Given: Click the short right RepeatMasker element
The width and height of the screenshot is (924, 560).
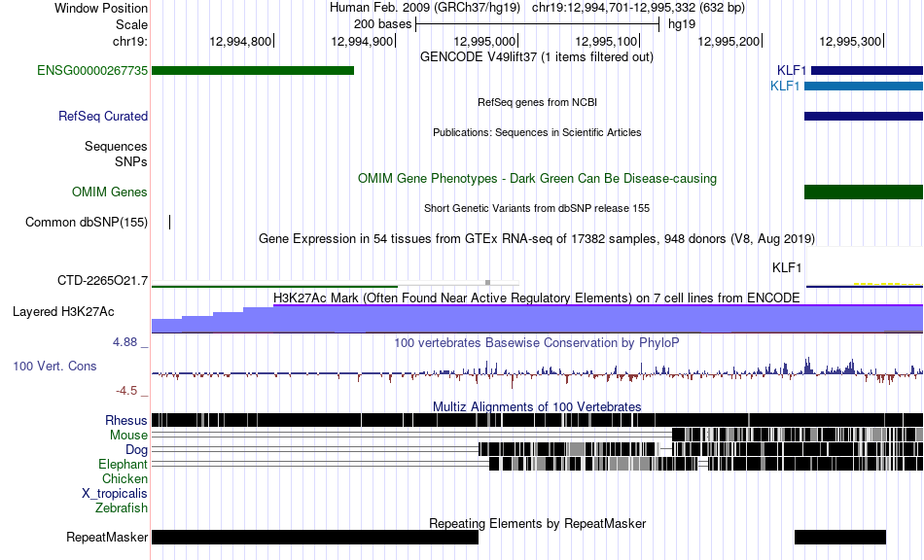Looking at the screenshot, I should 840,537.
